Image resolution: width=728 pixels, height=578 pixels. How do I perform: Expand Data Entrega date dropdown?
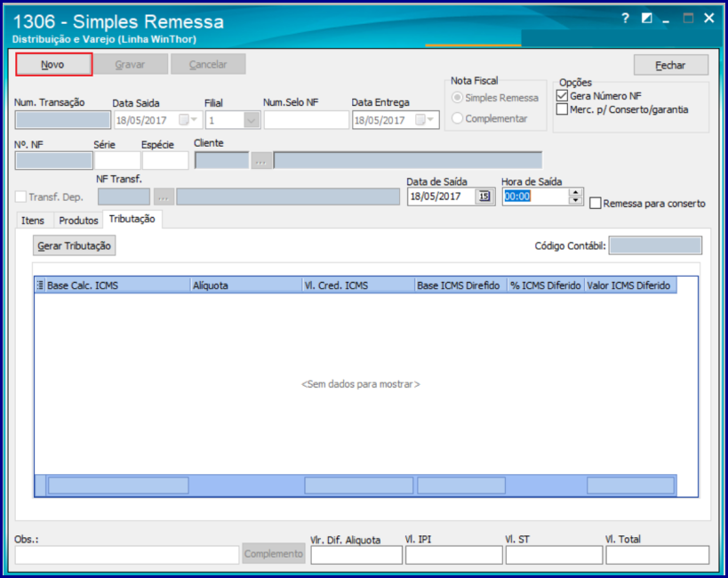coord(430,120)
